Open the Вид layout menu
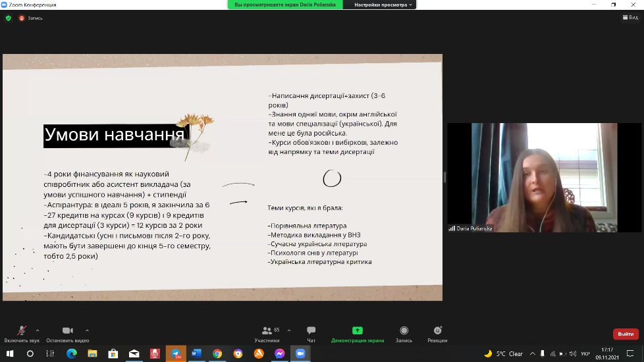The height and width of the screenshot is (362, 644). 630,18
